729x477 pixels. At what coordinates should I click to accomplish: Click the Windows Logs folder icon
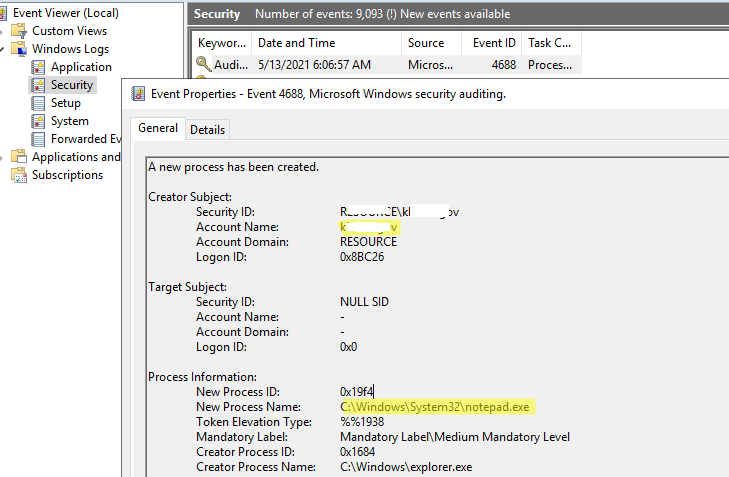(x=19, y=49)
